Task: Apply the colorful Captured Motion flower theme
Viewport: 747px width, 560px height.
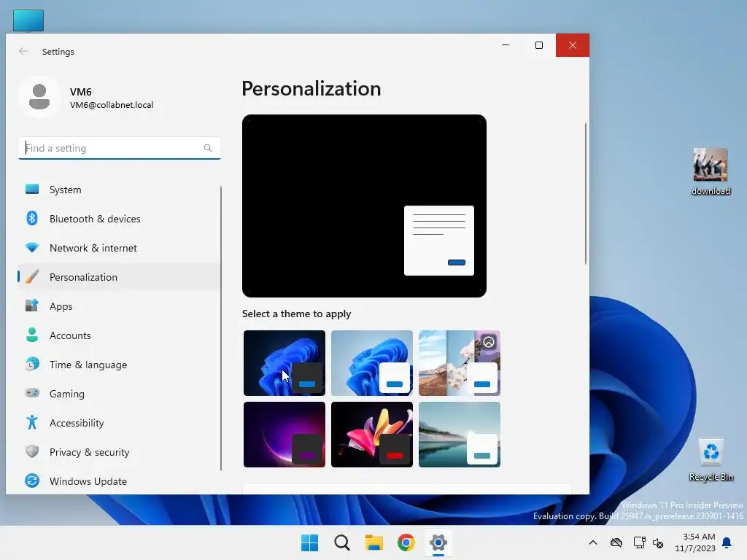Action: point(371,435)
